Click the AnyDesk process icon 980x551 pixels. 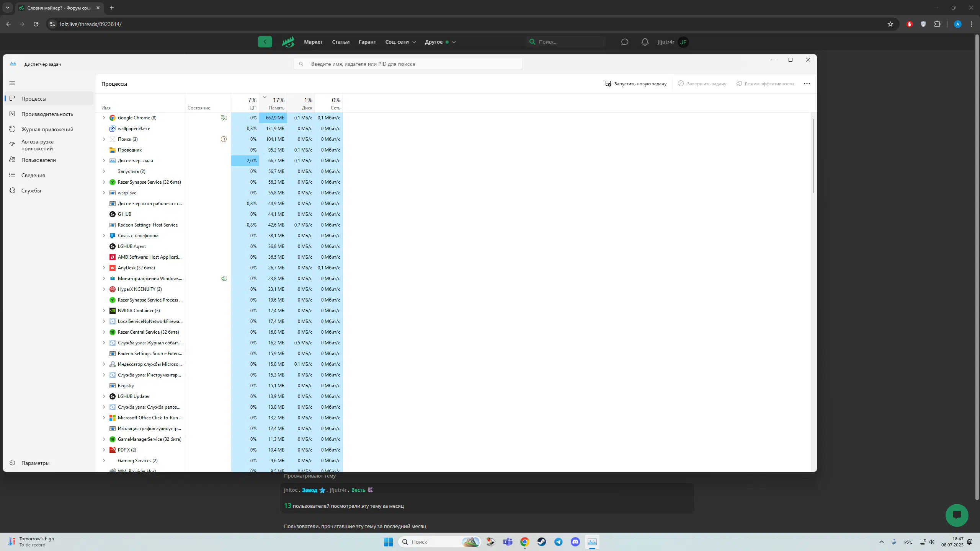[113, 268]
